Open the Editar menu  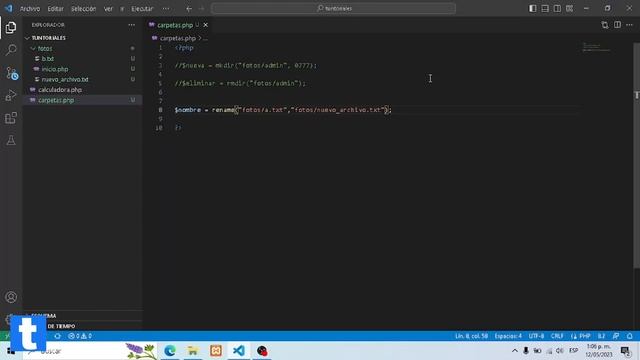click(x=56, y=9)
